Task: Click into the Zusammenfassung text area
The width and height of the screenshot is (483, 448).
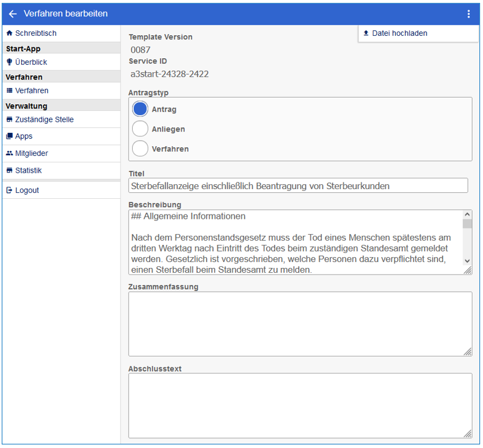Action: click(x=299, y=324)
